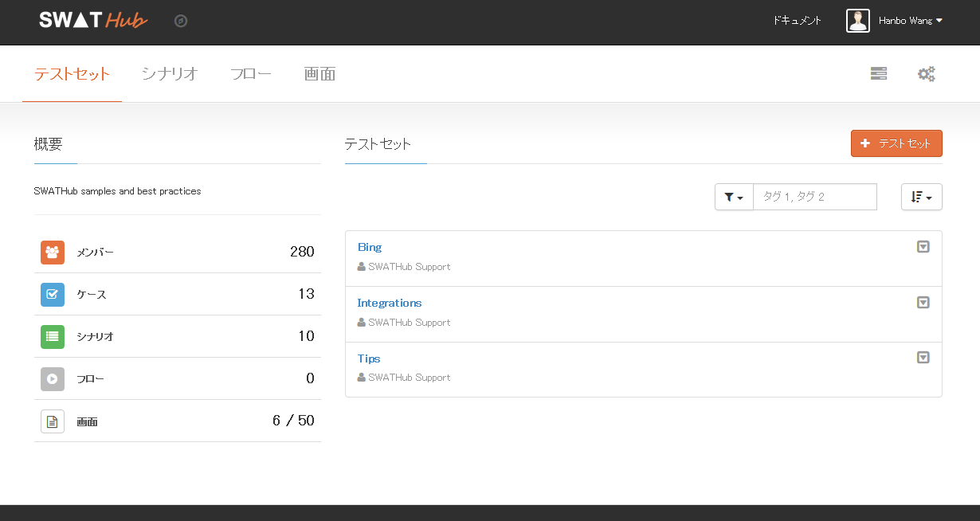Open settings gears icon in navigation bar
The image size is (980, 521).
tap(926, 74)
